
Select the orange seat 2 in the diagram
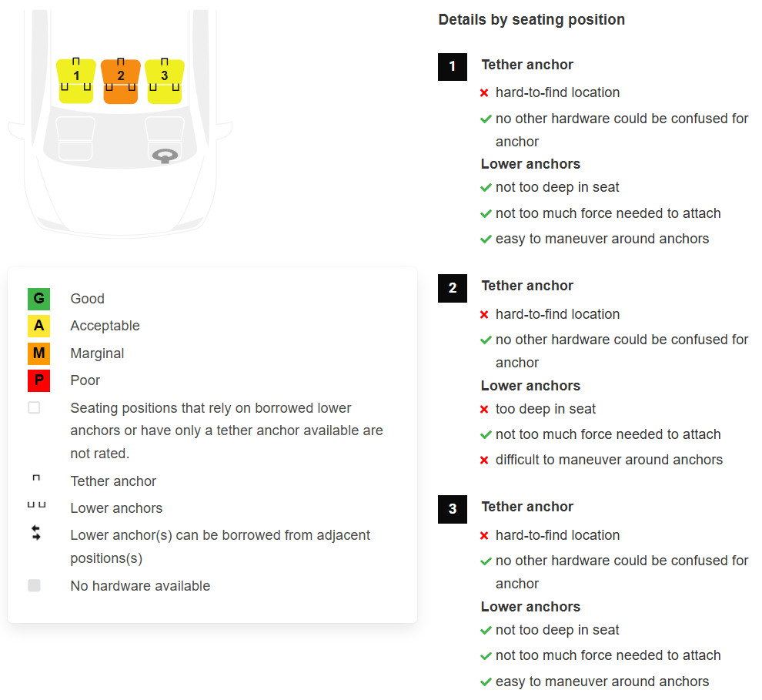click(120, 81)
